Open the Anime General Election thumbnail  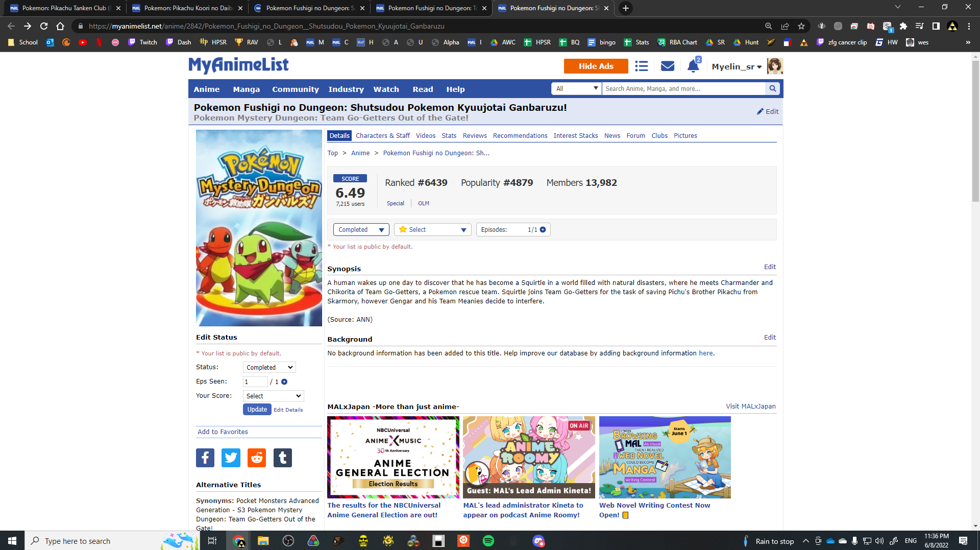[393, 457]
